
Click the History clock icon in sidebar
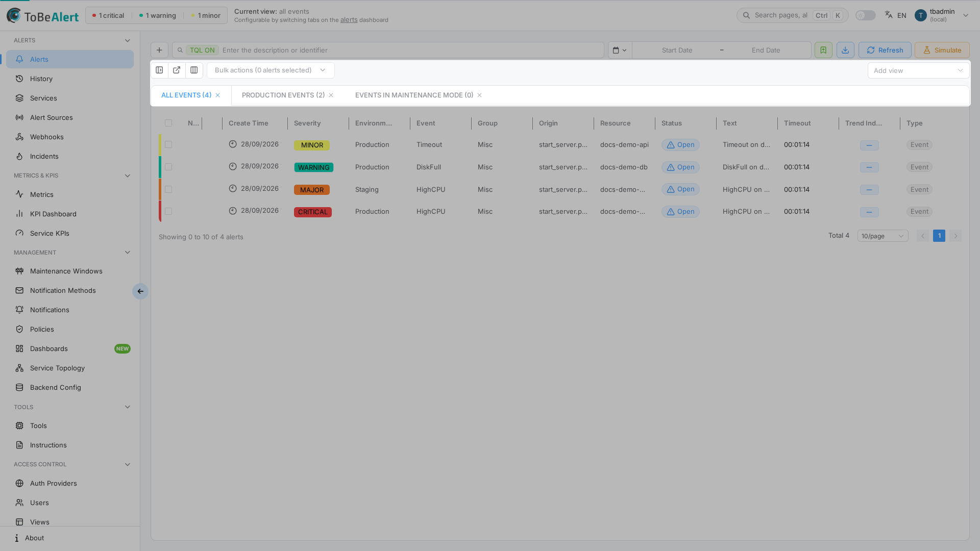[19, 79]
